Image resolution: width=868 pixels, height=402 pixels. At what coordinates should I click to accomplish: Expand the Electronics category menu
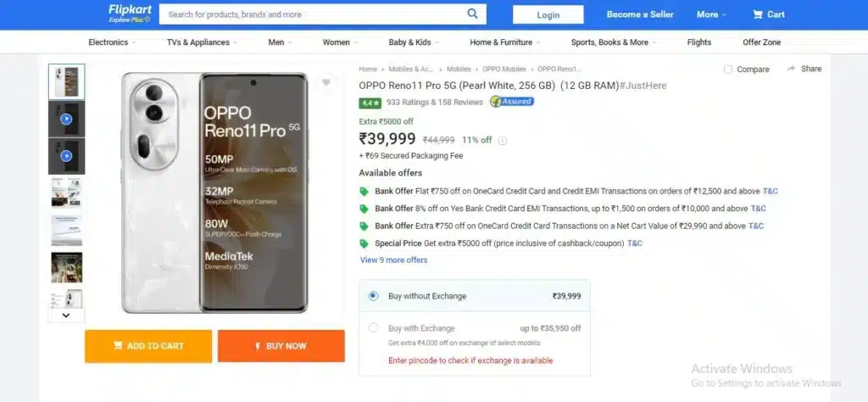[111, 42]
